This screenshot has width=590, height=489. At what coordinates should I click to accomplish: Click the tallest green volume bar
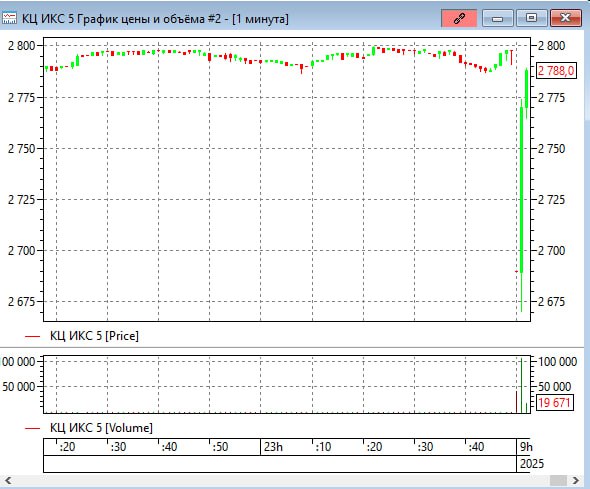click(x=522, y=386)
